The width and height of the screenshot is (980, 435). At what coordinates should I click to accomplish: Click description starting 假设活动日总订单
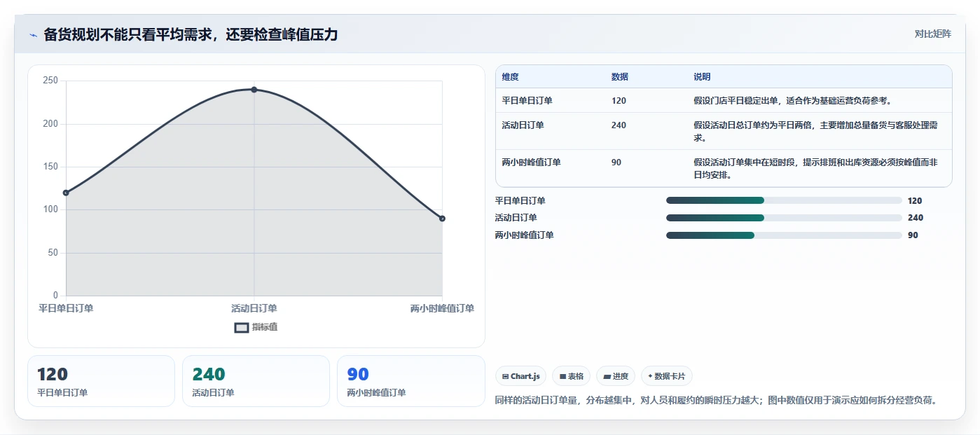pyautogui.click(x=816, y=132)
